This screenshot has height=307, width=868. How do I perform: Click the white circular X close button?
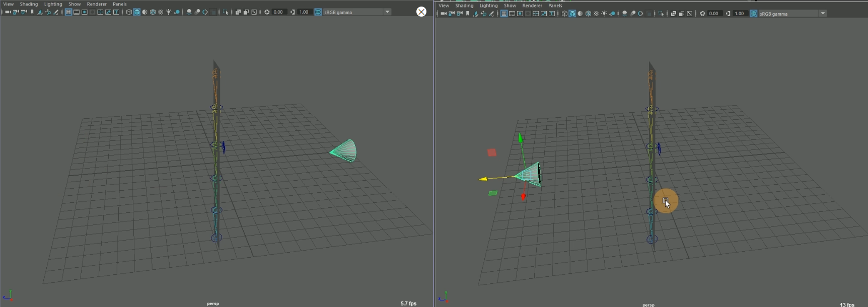coord(421,12)
